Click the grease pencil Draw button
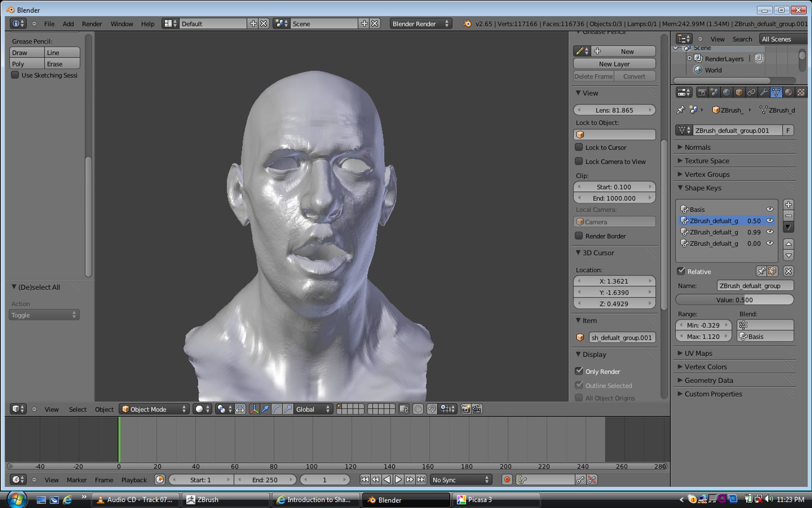Screen dimensions: 812x508 (x=27, y=53)
